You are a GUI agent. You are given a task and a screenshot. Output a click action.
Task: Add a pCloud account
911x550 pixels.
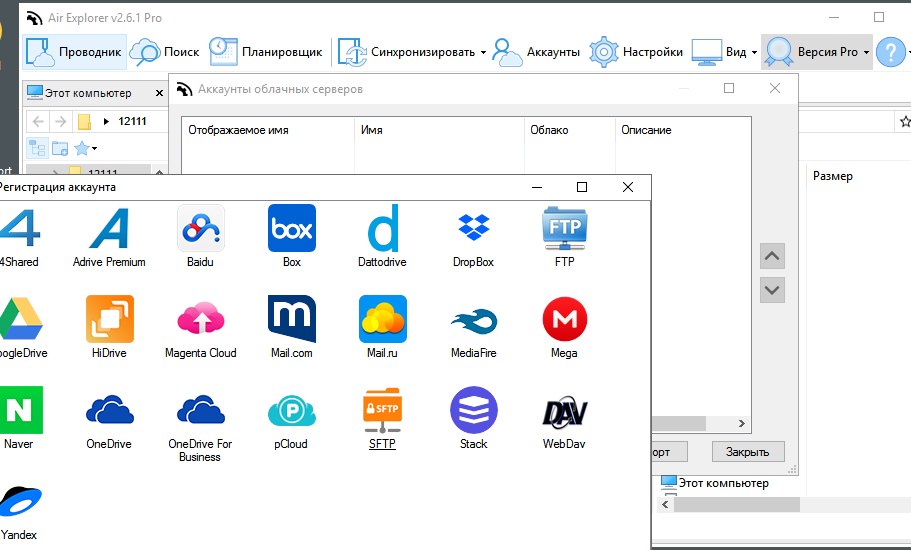point(292,410)
